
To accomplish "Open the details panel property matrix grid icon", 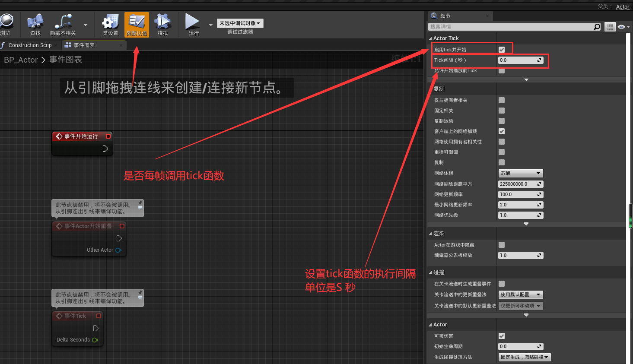I will [x=610, y=27].
